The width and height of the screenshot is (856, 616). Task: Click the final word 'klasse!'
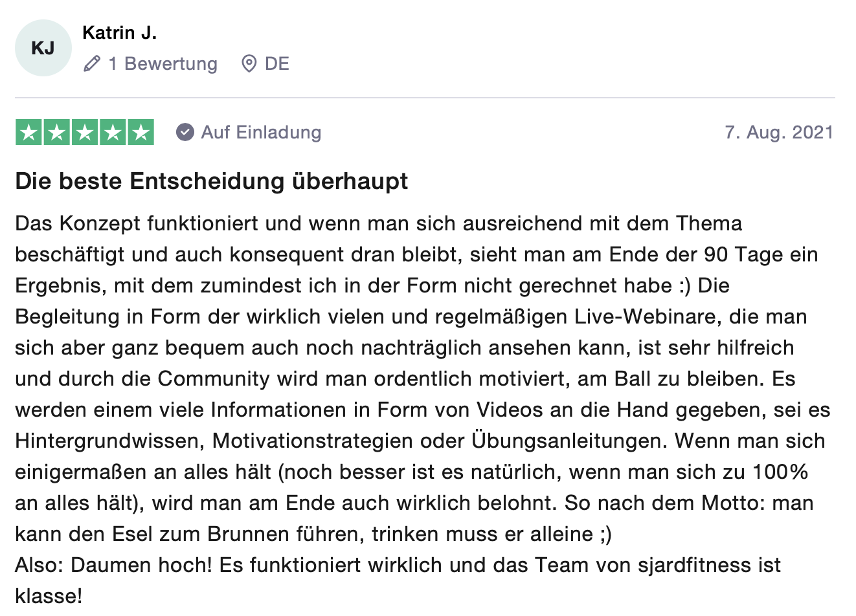[49, 596]
